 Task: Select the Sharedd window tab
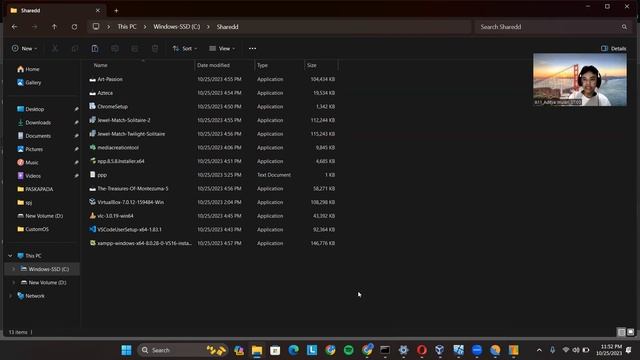(55, 11)
